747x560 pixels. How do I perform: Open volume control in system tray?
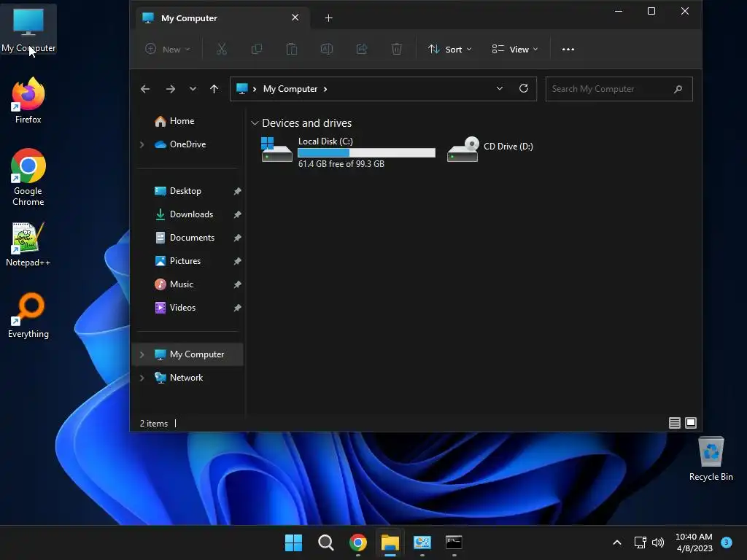[658, 542]
